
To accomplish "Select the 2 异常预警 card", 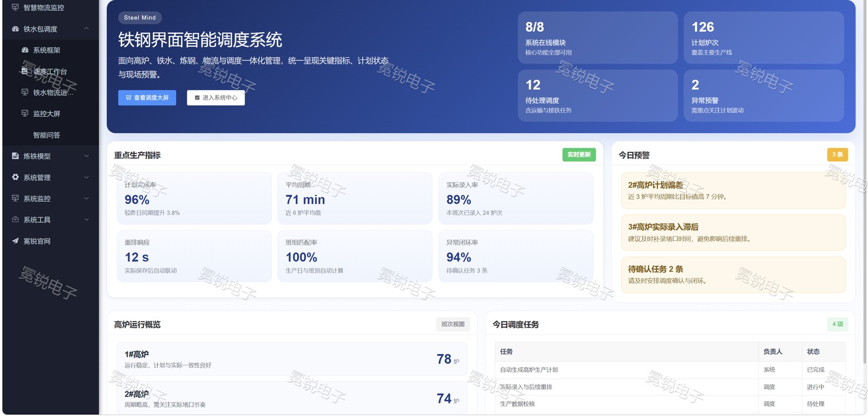I will (764, 95).
